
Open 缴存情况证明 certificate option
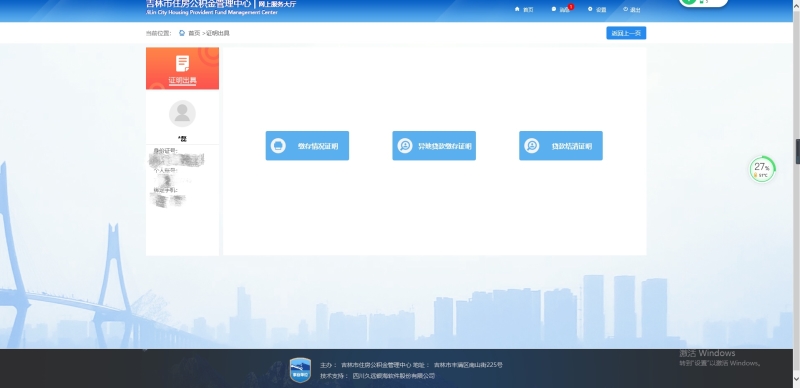coord(307,146)
